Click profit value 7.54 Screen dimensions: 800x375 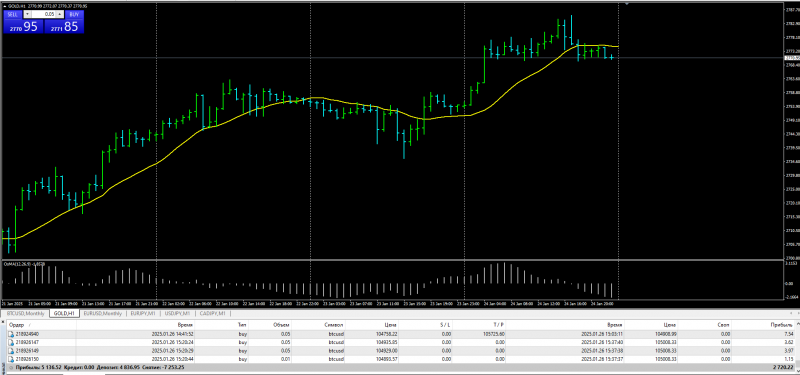coord(788,334)
